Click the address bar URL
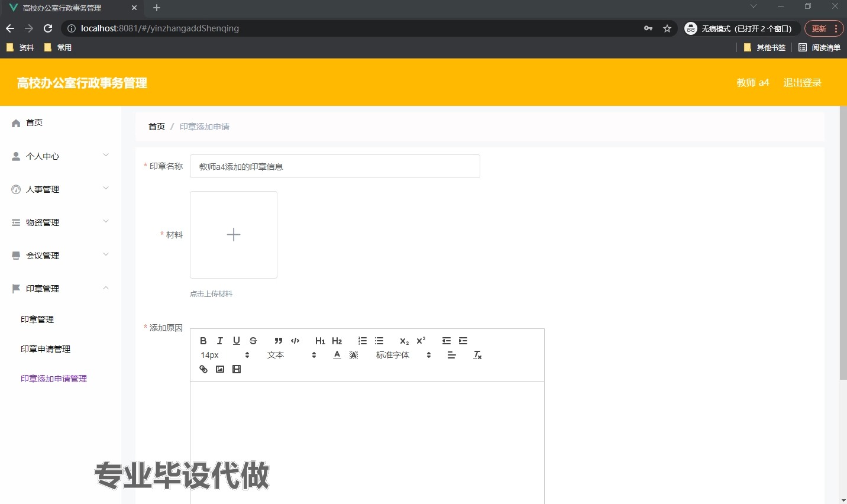Screen dimensions: 847x504 click(x=160, y=28)
